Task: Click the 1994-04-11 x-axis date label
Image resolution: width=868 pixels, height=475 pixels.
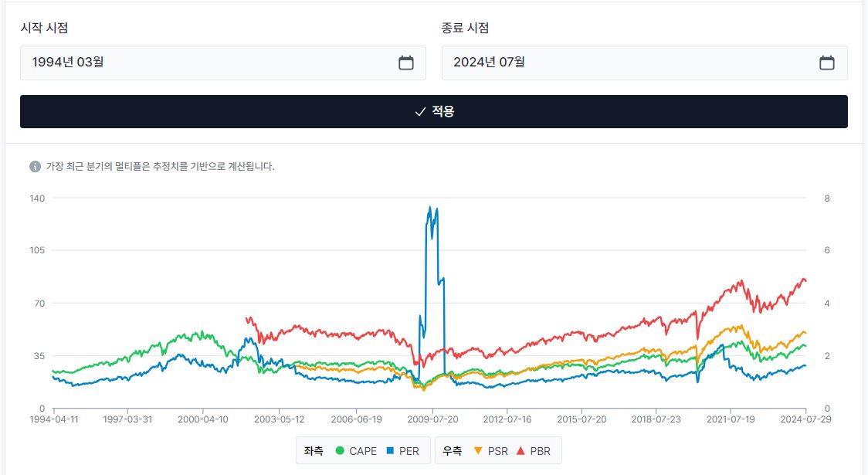Action: tap(53, 419)
